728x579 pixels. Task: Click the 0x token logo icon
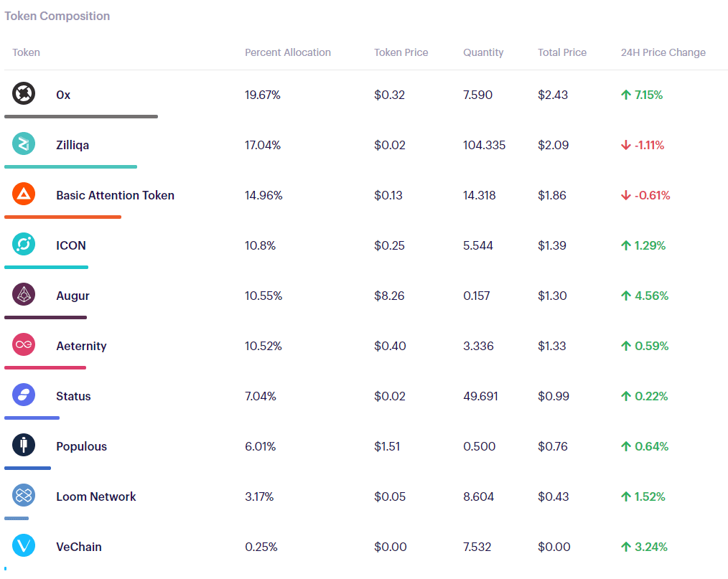pos(24,93)
